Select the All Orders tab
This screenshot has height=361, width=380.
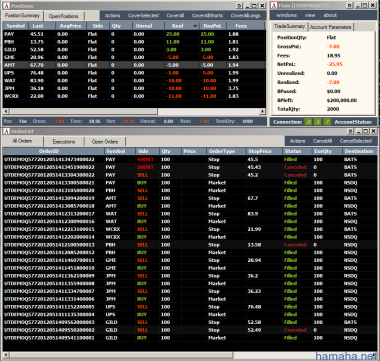click(22, 141)
